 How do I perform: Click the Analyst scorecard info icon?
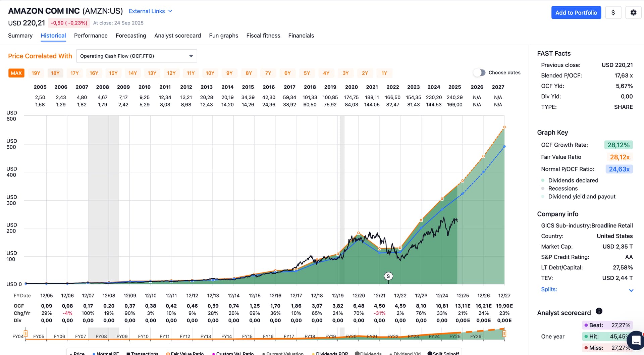[x=599, y=311]
